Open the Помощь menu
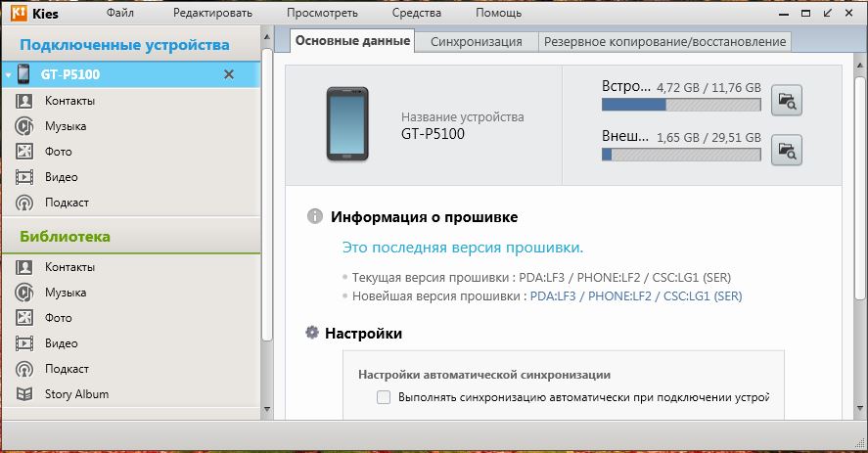The width and height of the screenshot is (868, 453). click(498, 13)
